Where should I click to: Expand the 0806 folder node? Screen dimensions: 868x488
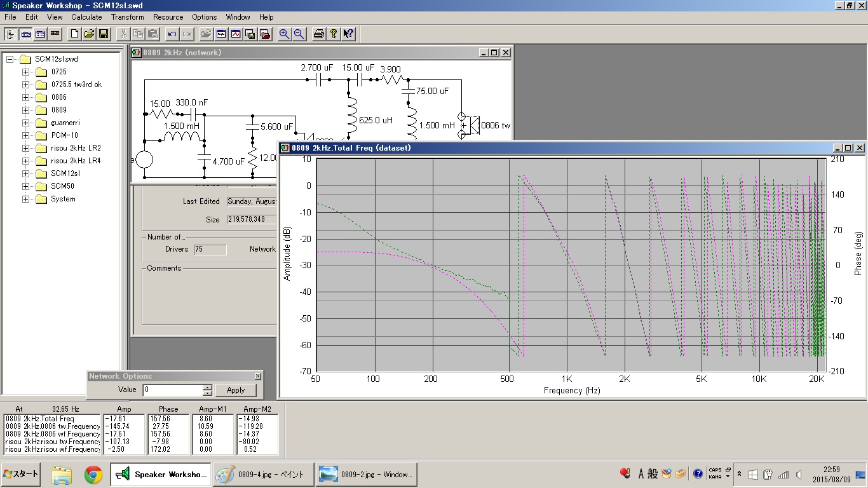[x=25, y=97]
